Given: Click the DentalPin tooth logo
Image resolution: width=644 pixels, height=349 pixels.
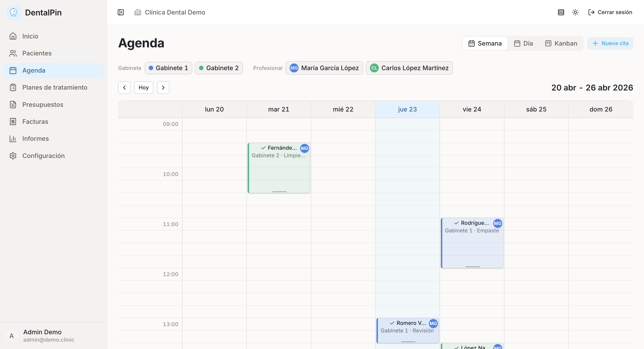Looking at the screenshot, I should (x=14, y=13).
